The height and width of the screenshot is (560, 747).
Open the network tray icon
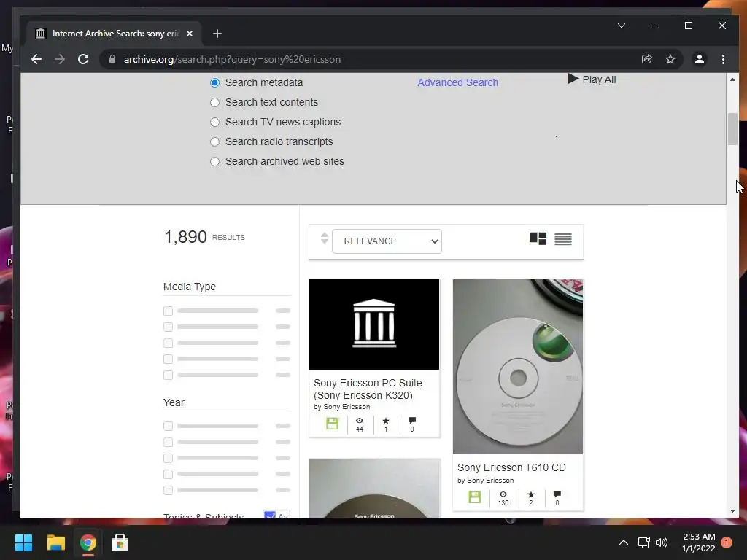643,542
